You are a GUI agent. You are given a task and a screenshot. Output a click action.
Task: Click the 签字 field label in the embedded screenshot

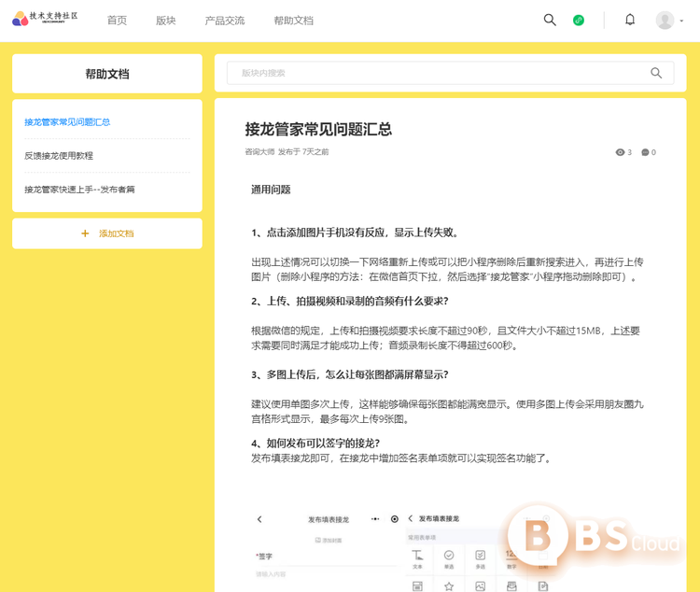pyautogui.click(x=264, y=557)
